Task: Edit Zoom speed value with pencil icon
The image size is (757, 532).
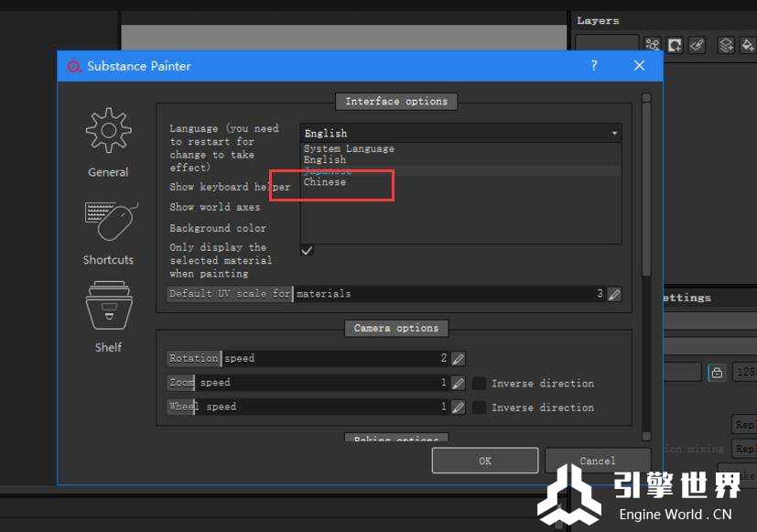Action: pos(458,383)
